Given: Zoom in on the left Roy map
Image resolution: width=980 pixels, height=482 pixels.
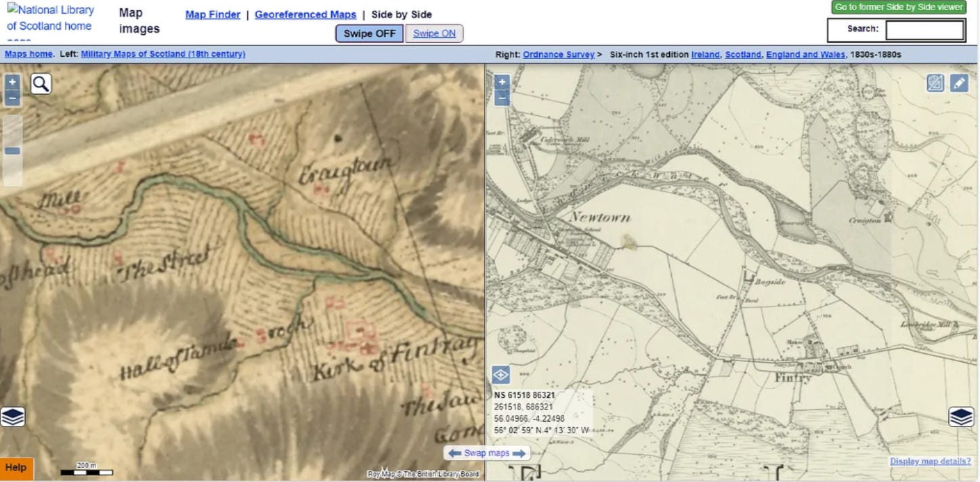Looking at the screenshot, I should coord(12,83).
